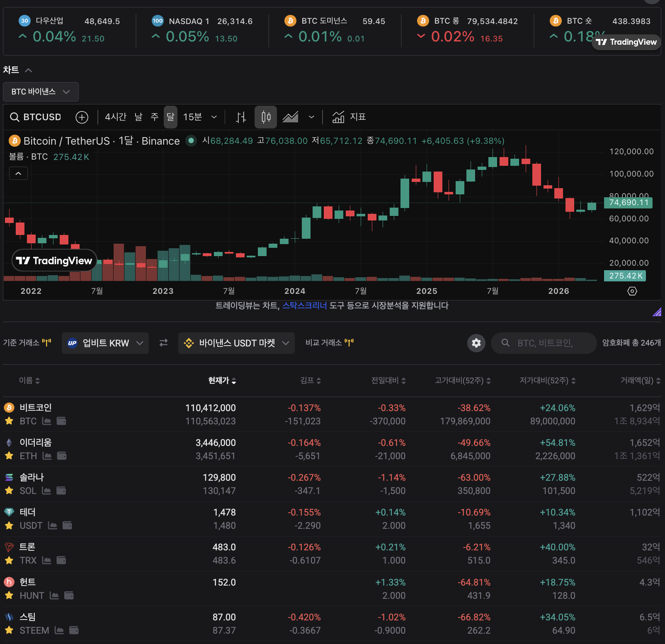This screenshot has width=665, height=644.
Task: Open the HUNT row wallet icon
Action: (69, 596)
